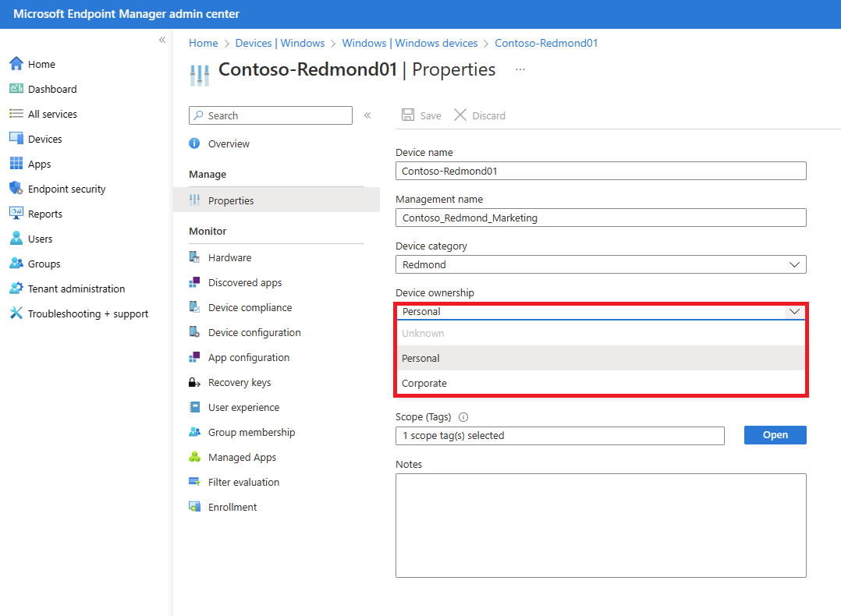Follow the Windows | Windows devices breadcrumb
This screenshot has height=616, width=841.
410,44
